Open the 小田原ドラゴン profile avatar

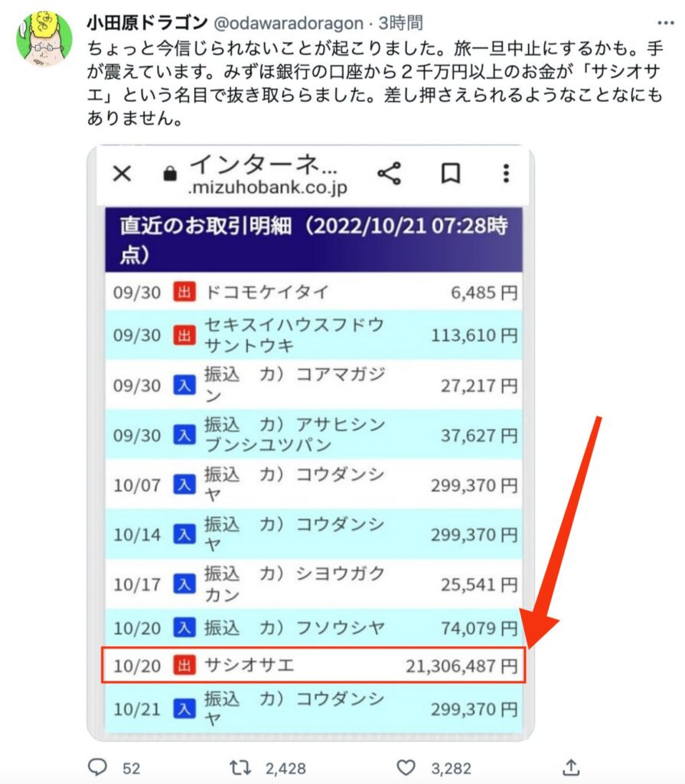(44, 39)
